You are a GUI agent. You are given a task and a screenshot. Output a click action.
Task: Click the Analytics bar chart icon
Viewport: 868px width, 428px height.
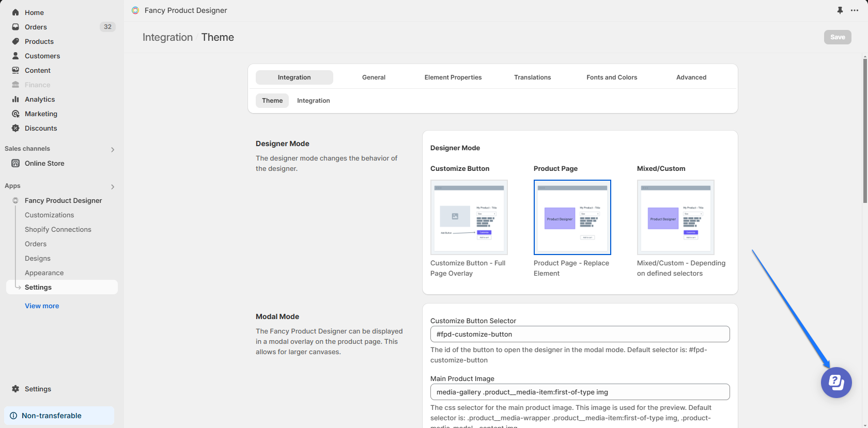click(x=16, y=99)
